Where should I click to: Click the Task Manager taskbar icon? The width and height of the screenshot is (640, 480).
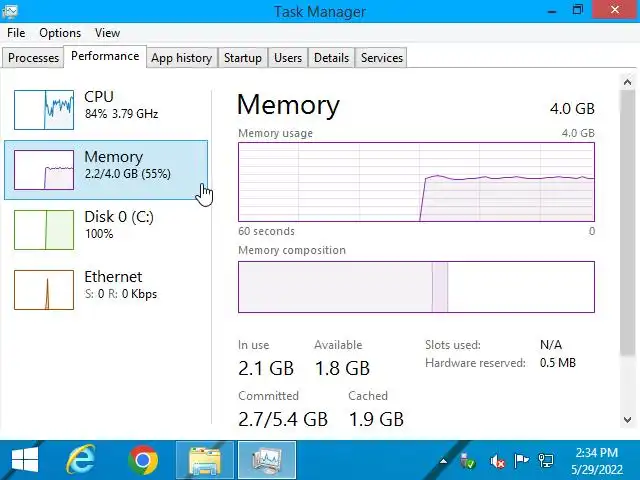266,460
